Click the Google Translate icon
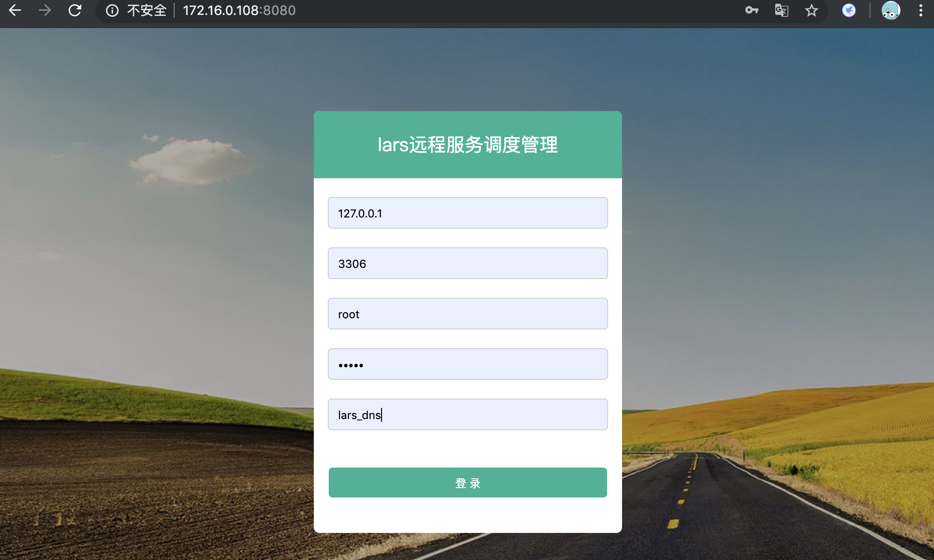934x560 pixels. (x=781, y=10)
